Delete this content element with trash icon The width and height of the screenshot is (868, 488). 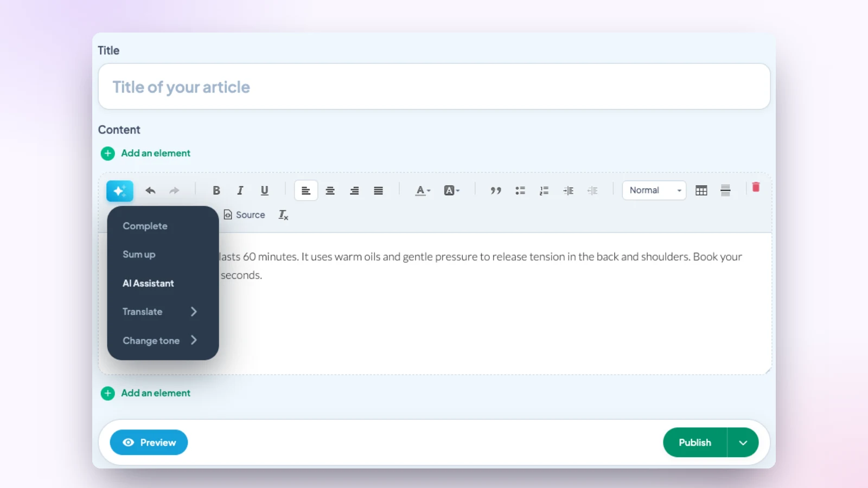[756, 188]
